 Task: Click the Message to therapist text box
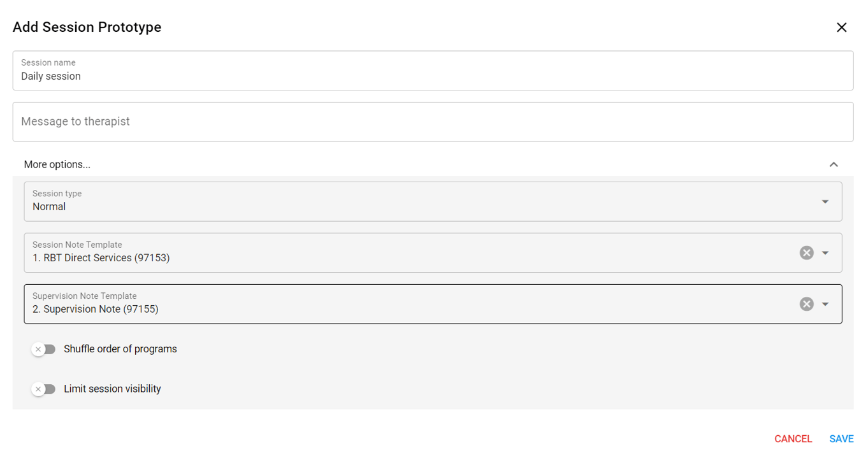pos(433,122)
